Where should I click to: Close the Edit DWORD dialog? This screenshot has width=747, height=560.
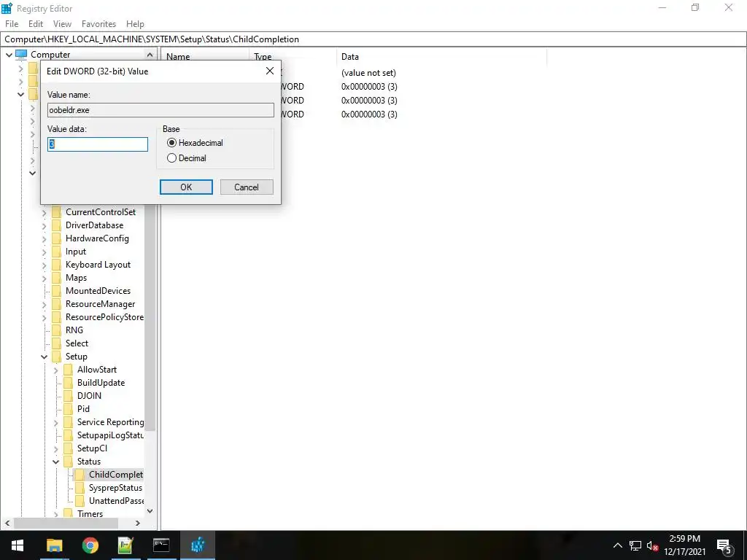[270, 71]
